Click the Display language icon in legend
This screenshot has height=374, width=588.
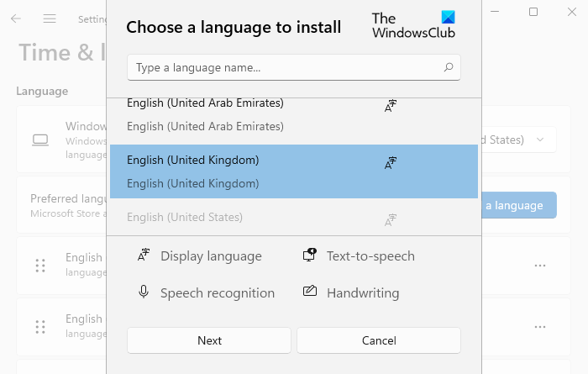(x=143, y=255)
